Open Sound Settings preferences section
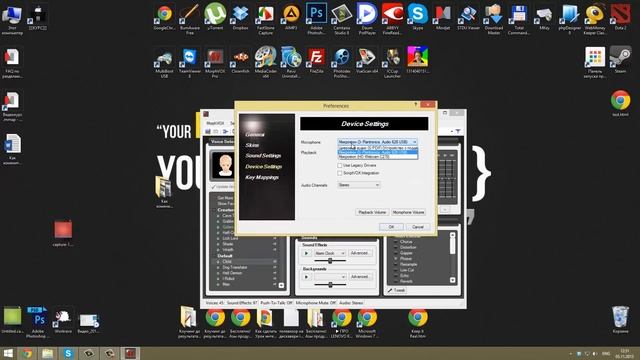This screenshot has width=640, height=360. [263, 156]
